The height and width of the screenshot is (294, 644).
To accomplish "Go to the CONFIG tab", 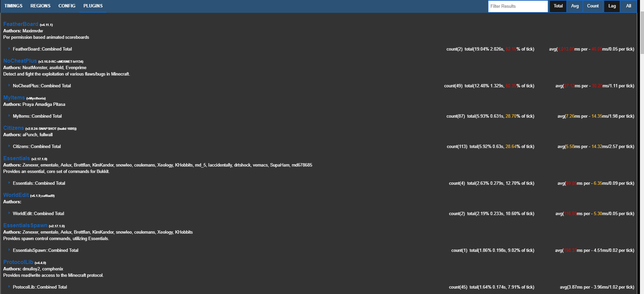I will [x=67, y=6].
